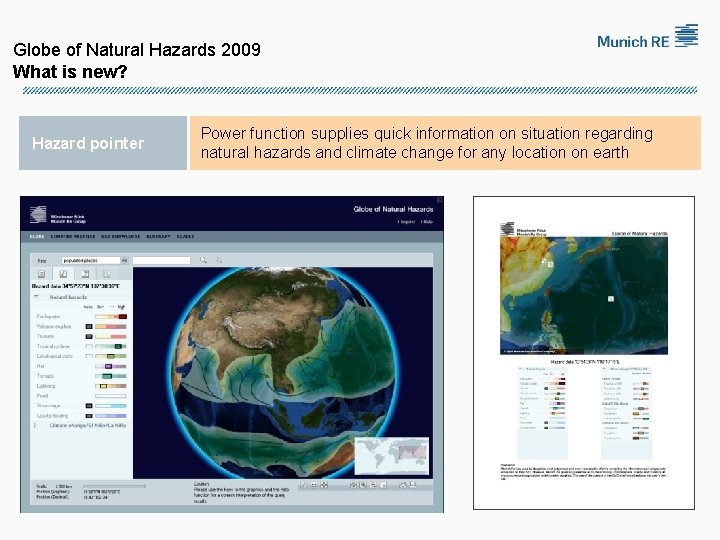
Task: Open the GEO KNOWLEDGE menu item
Action: (x=120, y=236)
